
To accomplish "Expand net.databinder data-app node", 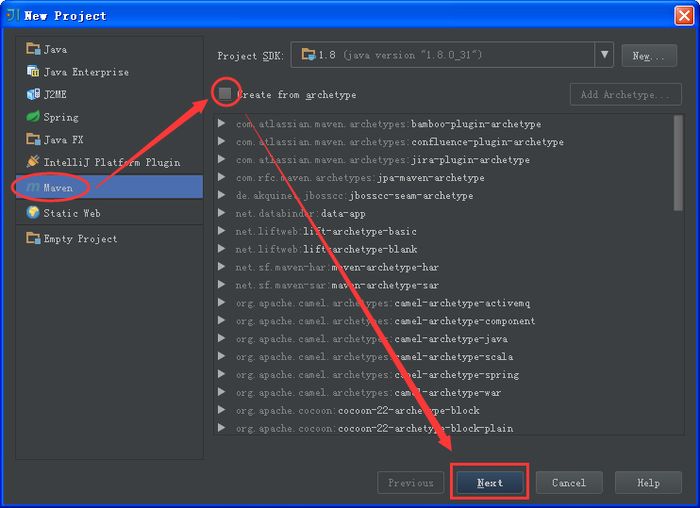I will click(x=221, y=212).
